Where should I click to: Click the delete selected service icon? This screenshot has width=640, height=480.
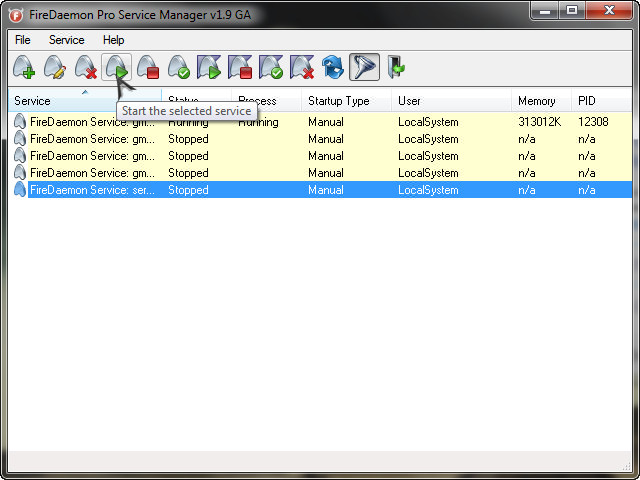pos(86,68)
